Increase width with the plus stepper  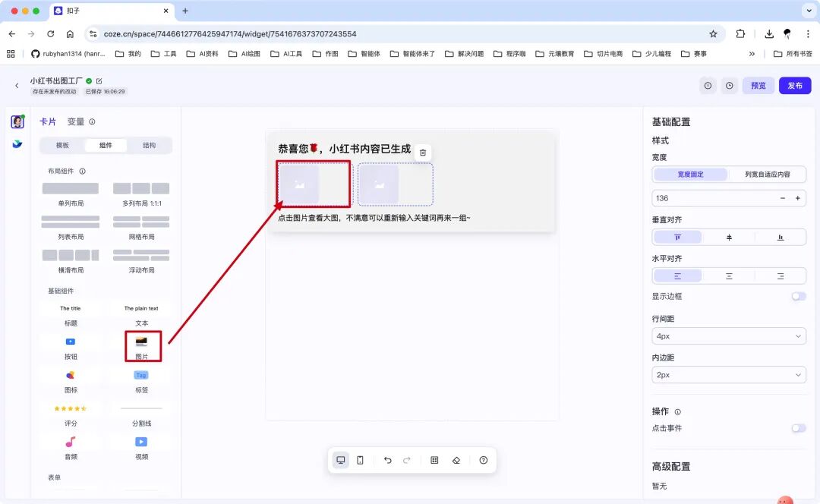pos(797,198)
